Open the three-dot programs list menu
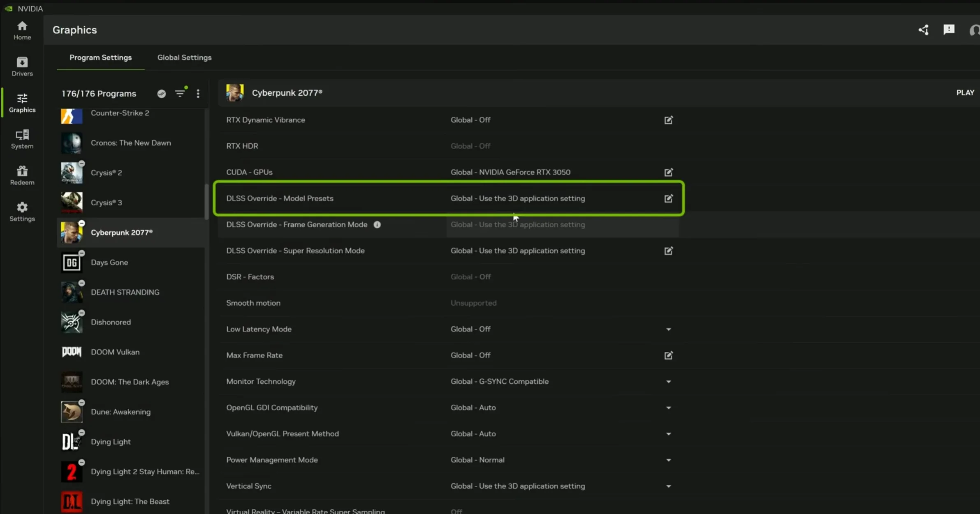Image resolution: width=980 pixels, height=514 pixels. pyautogui.click(x=198, y=93)
